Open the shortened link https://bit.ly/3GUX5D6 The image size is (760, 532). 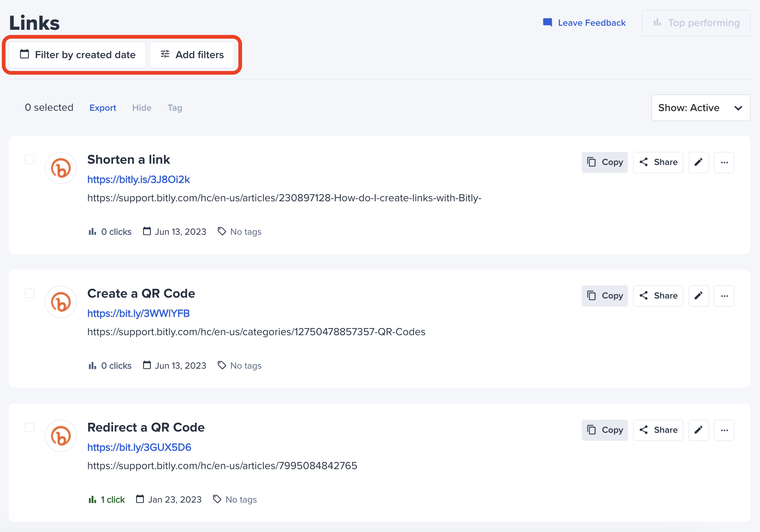pyautogui.click(x=139, y=447)
